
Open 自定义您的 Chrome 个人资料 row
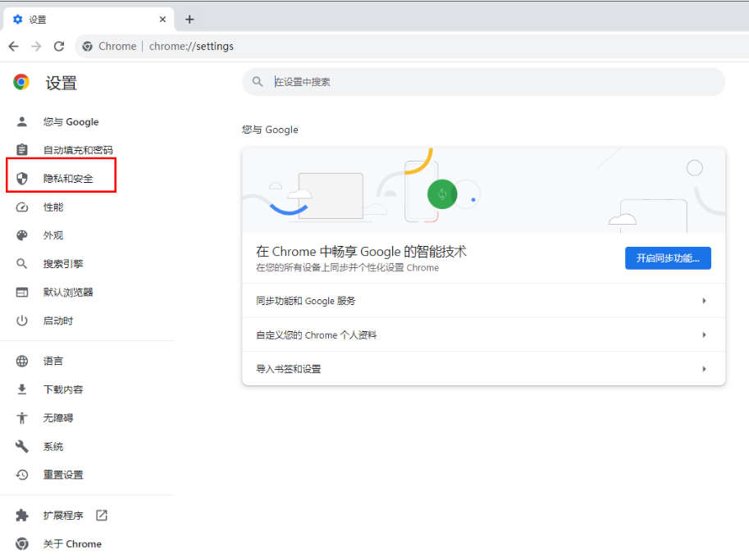point(483,335)
